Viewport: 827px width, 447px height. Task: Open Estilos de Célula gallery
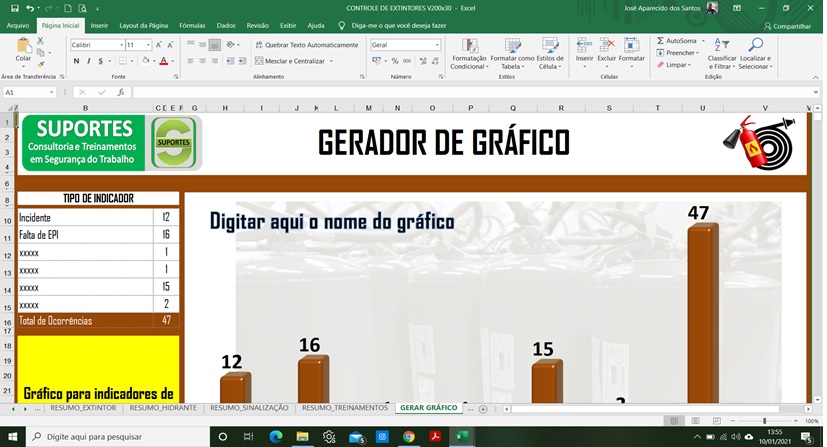click(550, 54)
